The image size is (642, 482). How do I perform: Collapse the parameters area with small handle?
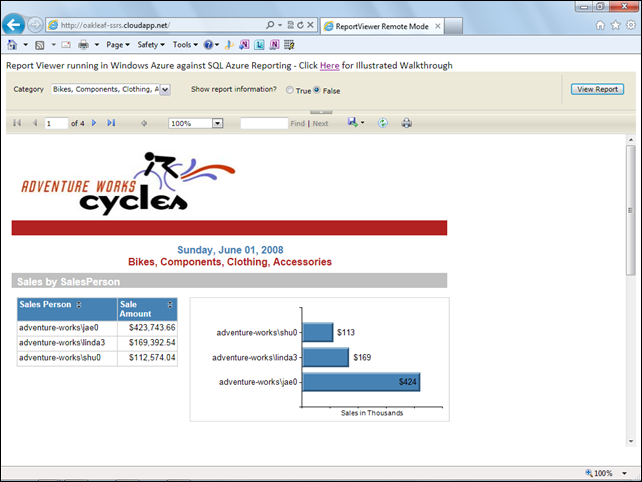(321, 112)
